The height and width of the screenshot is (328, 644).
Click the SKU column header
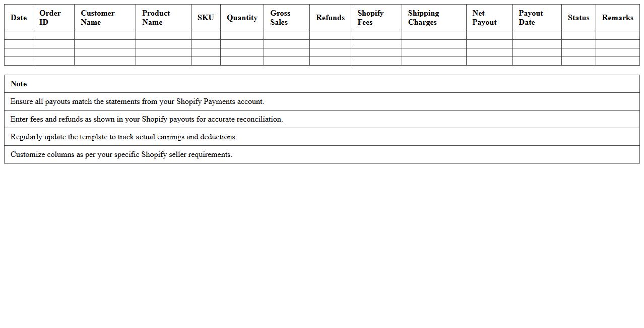pos(206,18)
